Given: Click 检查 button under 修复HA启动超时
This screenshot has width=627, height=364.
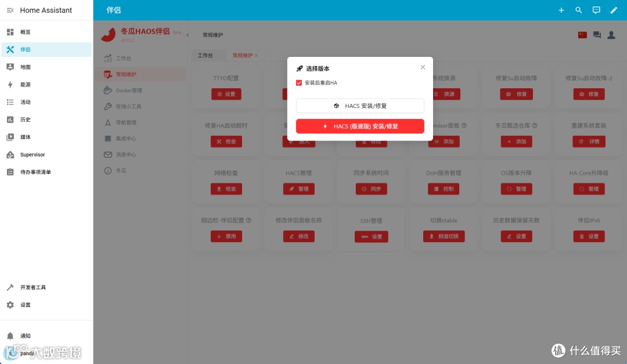Looking at the screenshot, I should [x=226, y=141].
